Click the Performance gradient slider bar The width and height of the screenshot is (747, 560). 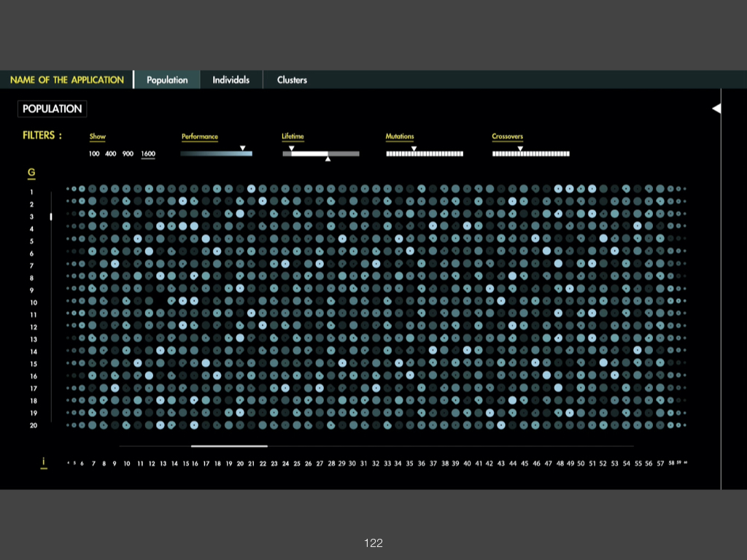coord(216,154)
